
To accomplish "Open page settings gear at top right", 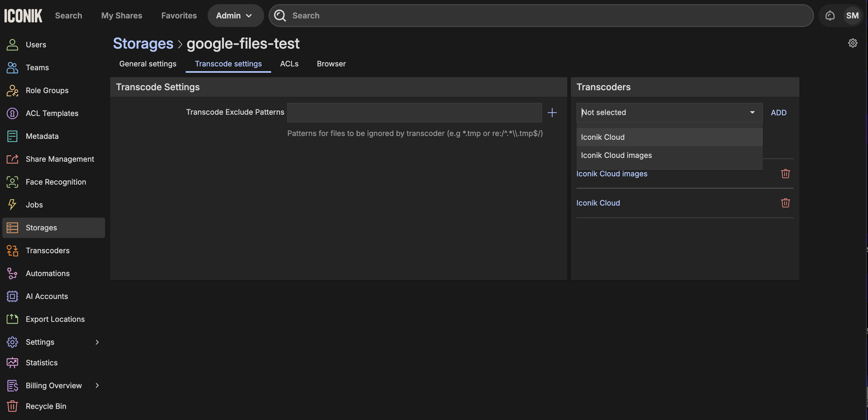I will [x=852, y=43].
